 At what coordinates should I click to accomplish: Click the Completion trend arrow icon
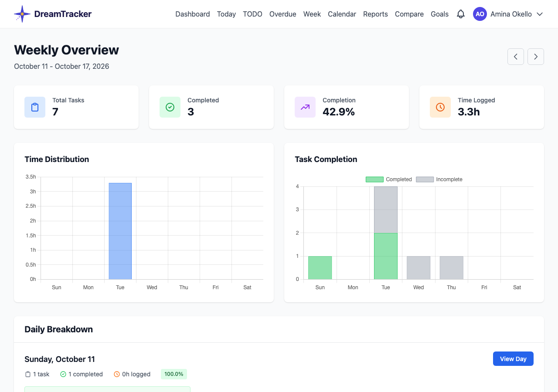[x=305, y=107]
